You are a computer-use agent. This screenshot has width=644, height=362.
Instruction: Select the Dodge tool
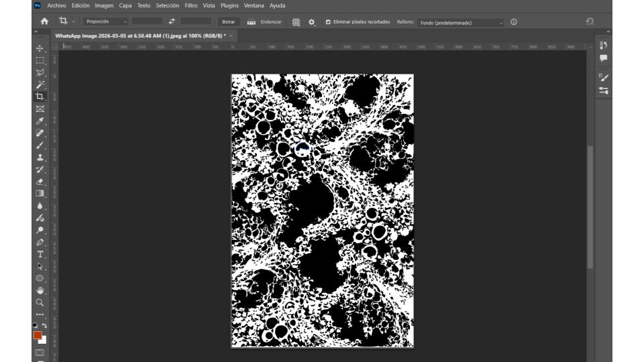click(40, 230)
